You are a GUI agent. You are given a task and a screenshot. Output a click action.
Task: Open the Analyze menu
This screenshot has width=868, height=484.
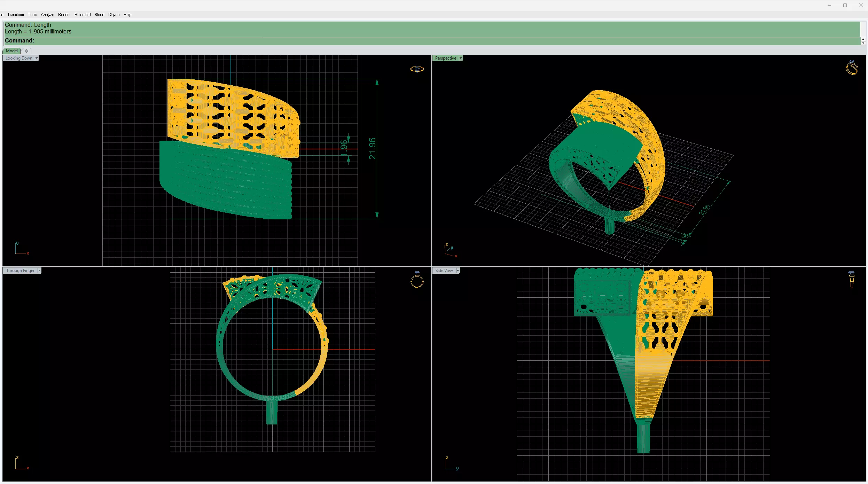[47, 15]
